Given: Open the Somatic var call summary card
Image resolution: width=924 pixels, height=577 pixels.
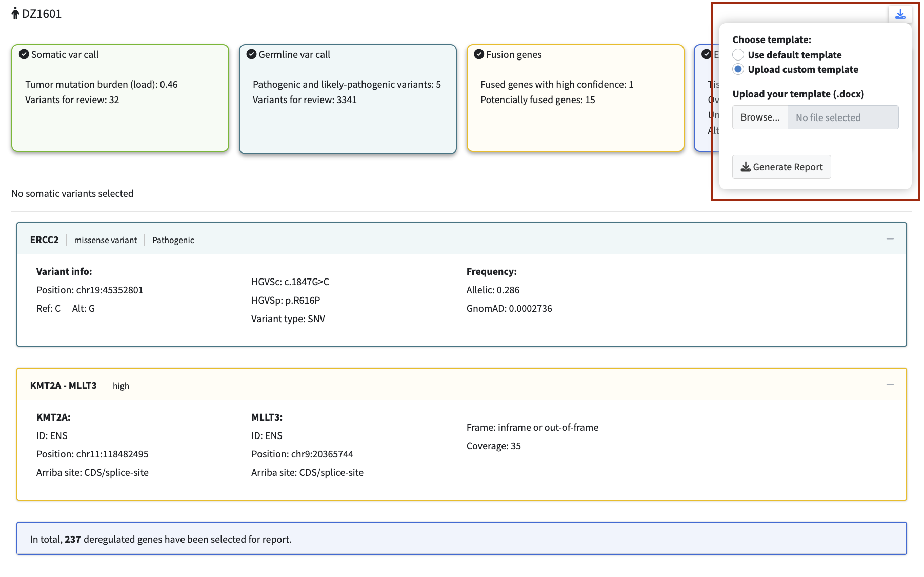Looking at the screenshot, I should click(x=120, y=98).
